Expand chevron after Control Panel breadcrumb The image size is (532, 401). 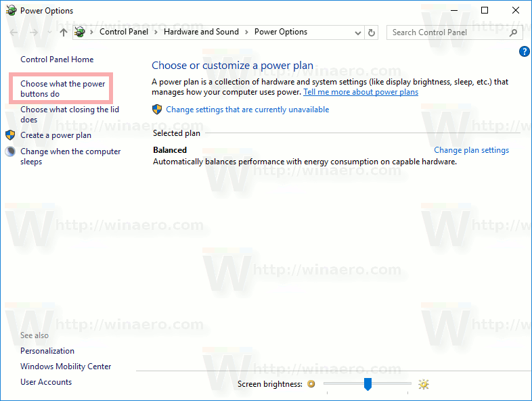coord(156,32)
